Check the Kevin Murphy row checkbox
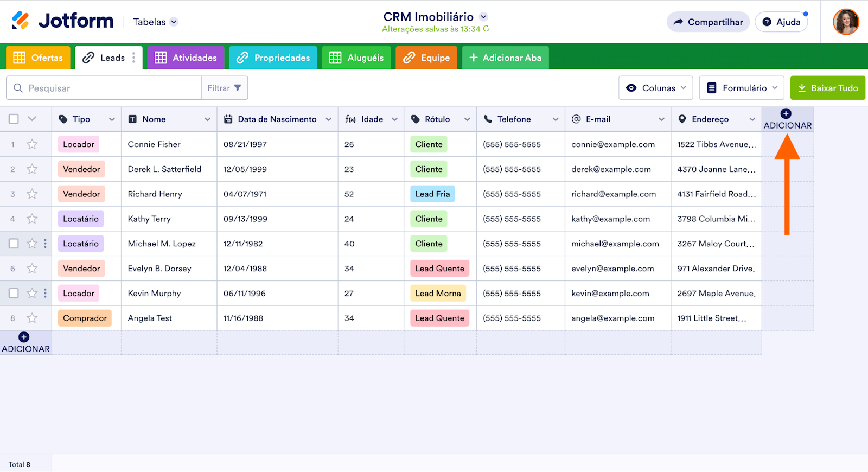The width and height of the screenshot is (868, 472). click(x=14, y=293)
